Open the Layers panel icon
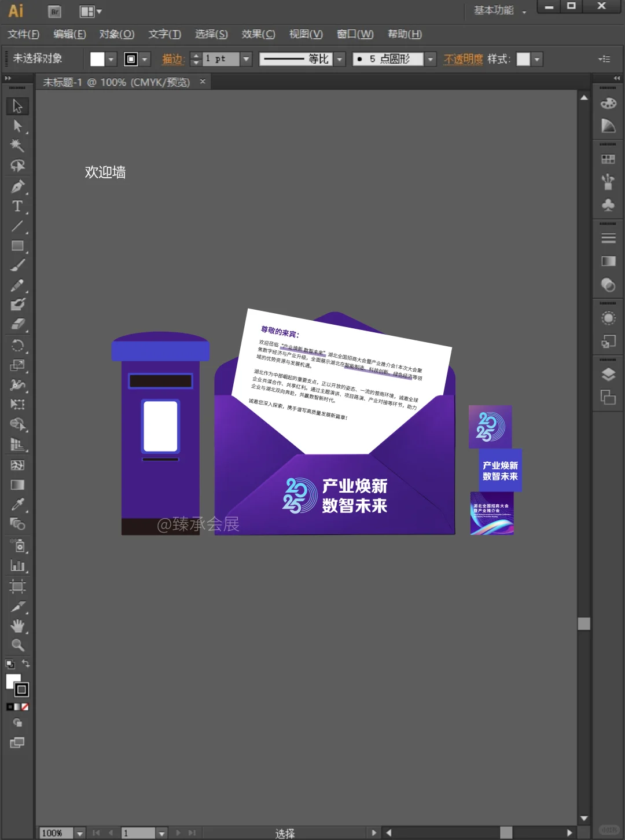 pos(608,375)
